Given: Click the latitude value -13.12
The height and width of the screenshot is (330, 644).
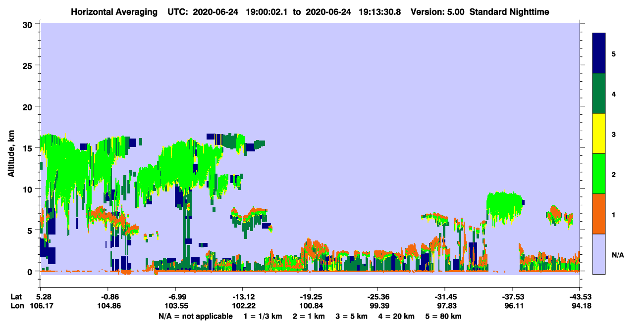Looking at the screenshot, I should pyautogui.click(x=243, y=297).
